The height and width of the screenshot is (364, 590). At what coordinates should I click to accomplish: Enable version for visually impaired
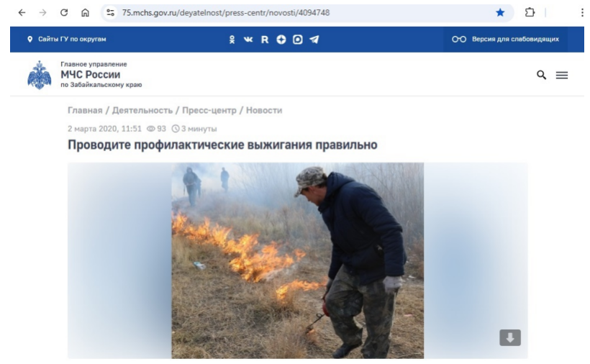pos(505,39)
